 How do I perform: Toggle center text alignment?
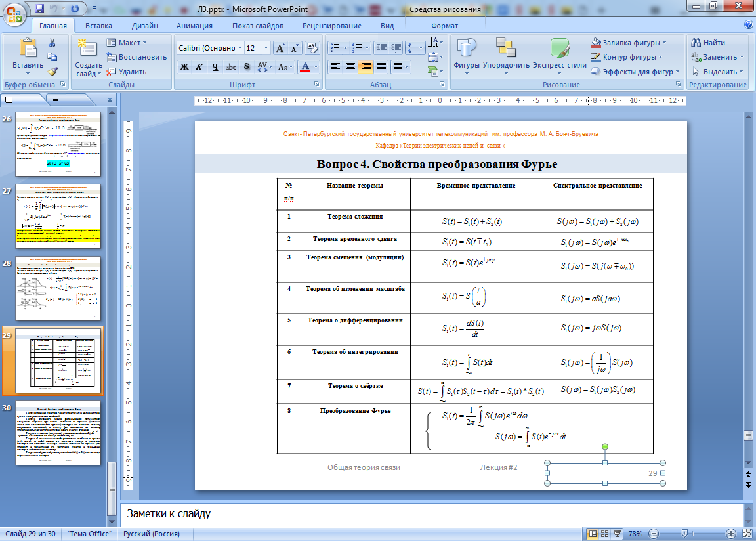(350, 67)
